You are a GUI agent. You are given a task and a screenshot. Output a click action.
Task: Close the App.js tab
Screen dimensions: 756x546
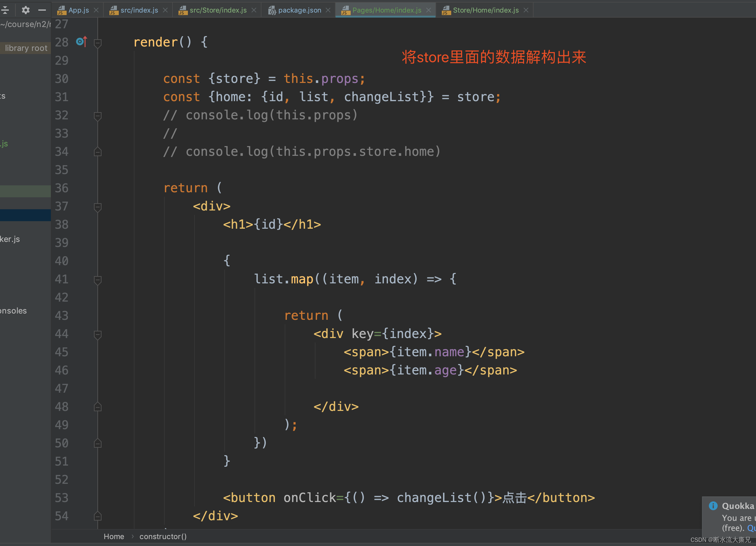(x=96, y=10)
